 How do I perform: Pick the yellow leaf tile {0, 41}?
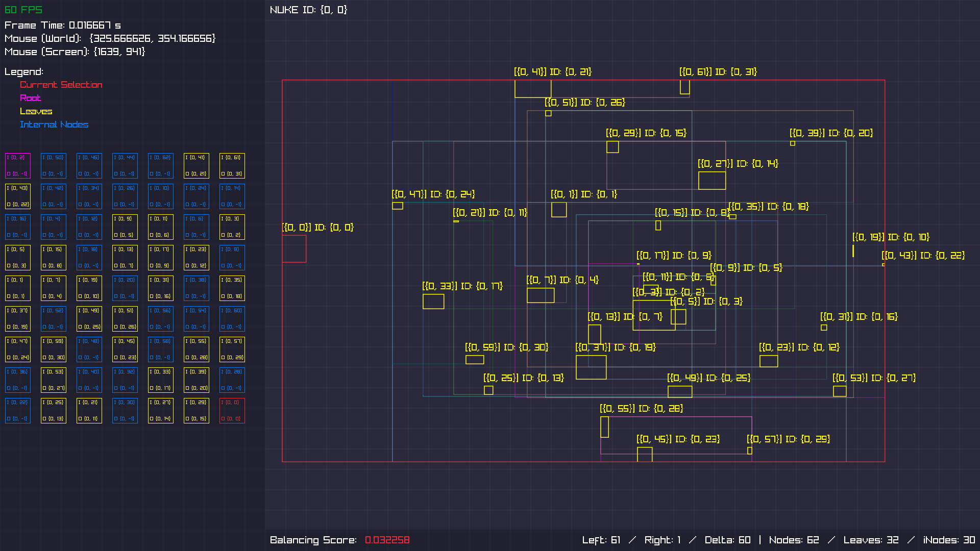197,166
